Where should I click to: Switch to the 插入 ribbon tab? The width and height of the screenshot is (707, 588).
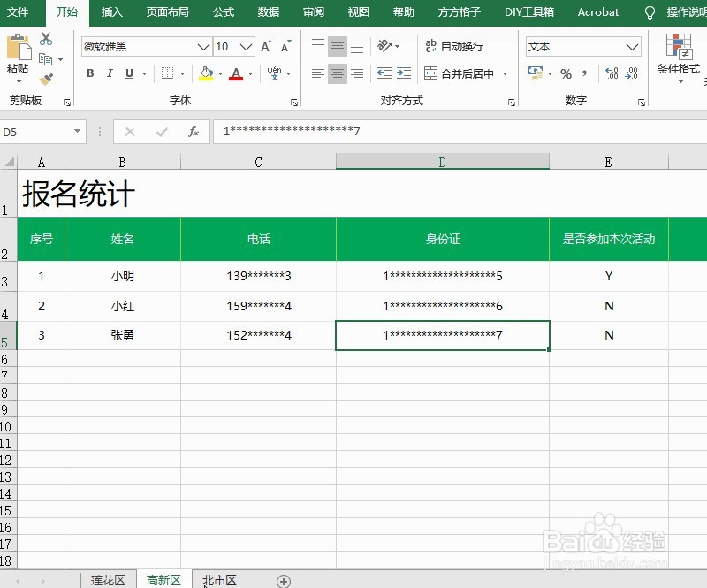(111, 12)
